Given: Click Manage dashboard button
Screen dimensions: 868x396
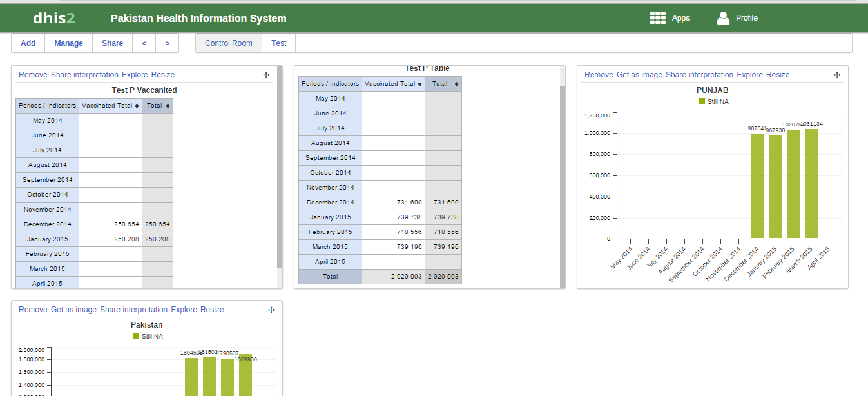Looking at the screenshot, I should coord(69,43).
